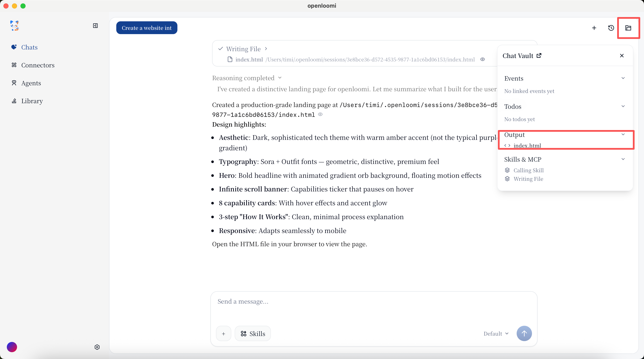Open settings via the gear icon

pyautogui.click(x=97, y=347)
